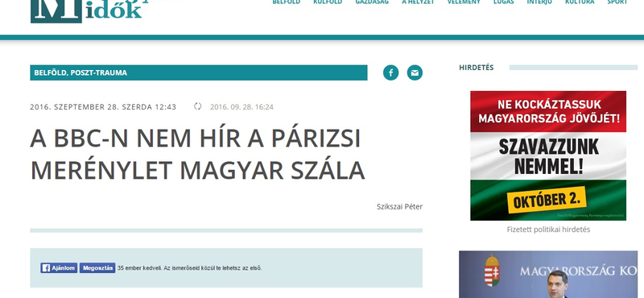Open the Gazdaság menu item
This screenshot has width=644, height=298.
[x=372, y=2]
